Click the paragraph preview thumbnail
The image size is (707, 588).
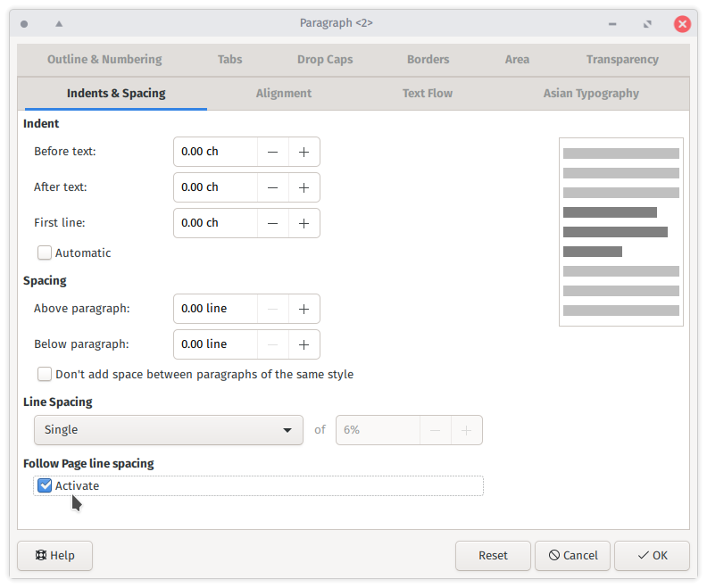click(x=620, y=231)
